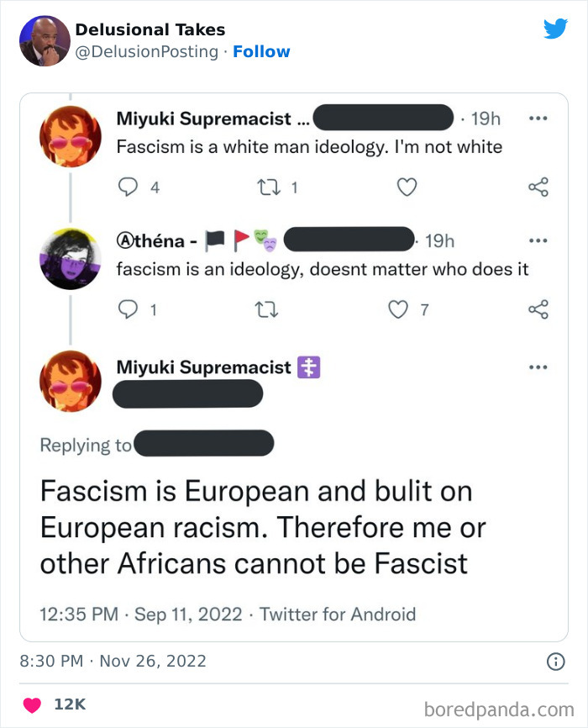Expand options for the bottom Miyuki Supremacist tweet
The height and width of the screenshot is (728, 588).
pos(538,367)
